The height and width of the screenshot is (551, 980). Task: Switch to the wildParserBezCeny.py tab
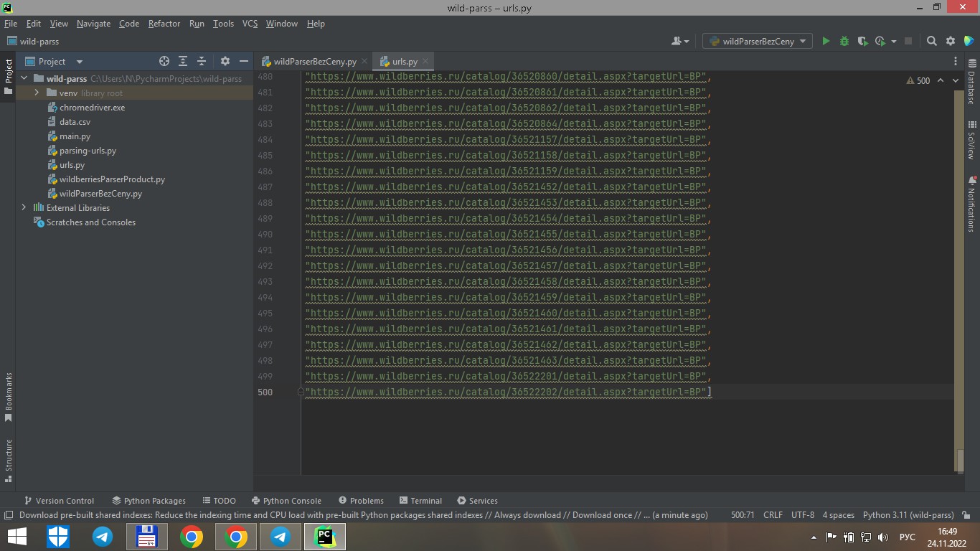coord(314,62)
